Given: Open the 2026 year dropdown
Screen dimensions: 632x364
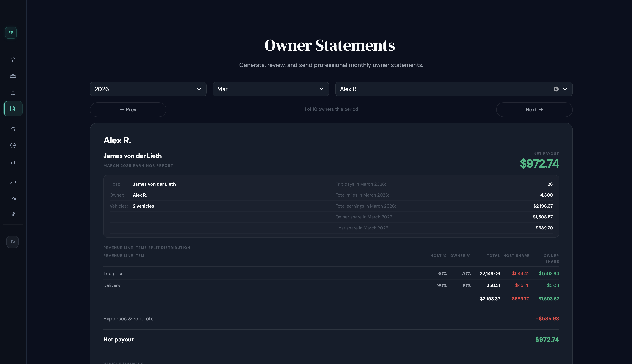Looking at the screenshot, I should [148, 89].
